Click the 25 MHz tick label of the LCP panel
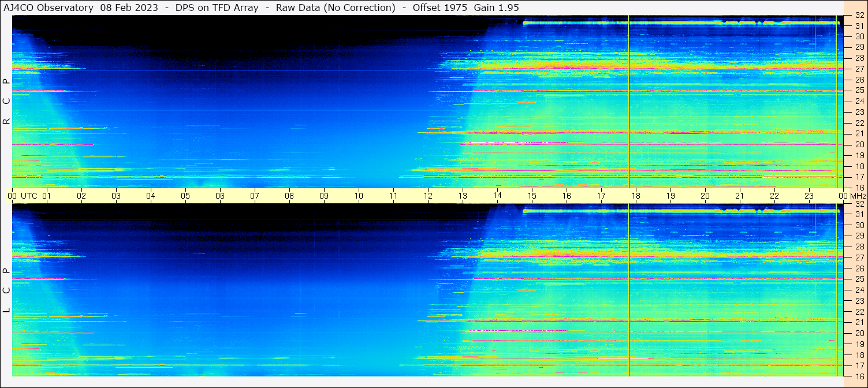868x388 pixels. [859, 279]
